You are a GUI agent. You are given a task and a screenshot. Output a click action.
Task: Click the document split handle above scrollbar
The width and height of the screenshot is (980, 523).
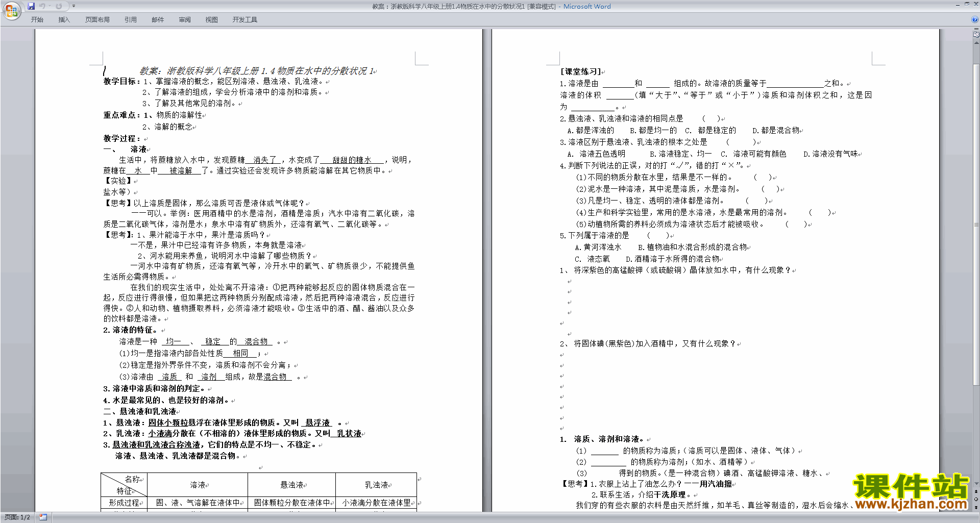(x=976, y=29)
